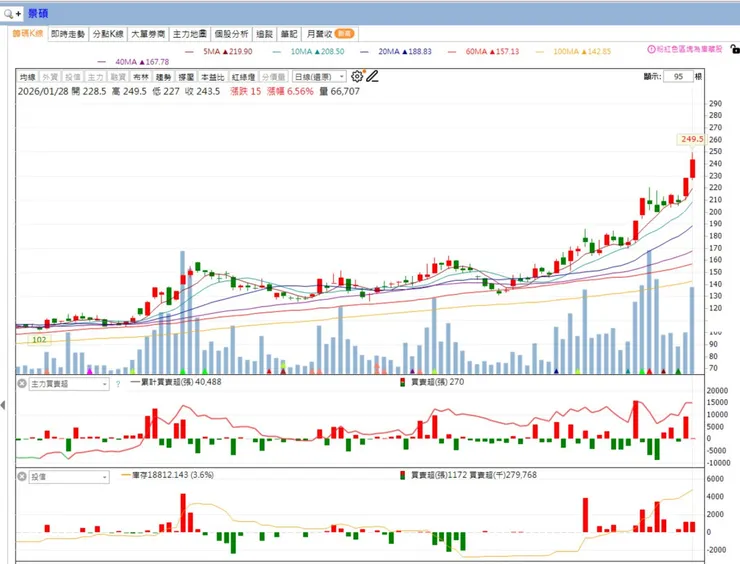Image resolution: width=740 pixels, height=564 pixels.
Task: Click the 102 low price label
Action: coord(39,339)
